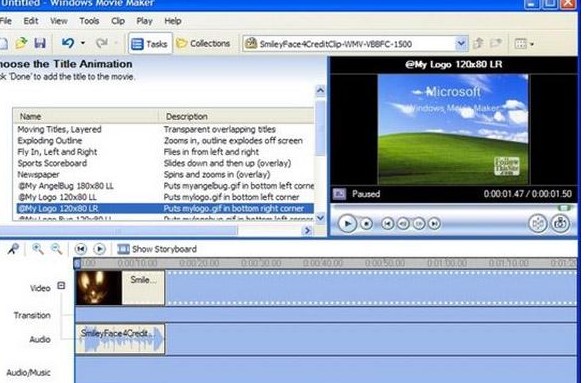Click the task pane scroll up arrow

(x=320, y=90)
